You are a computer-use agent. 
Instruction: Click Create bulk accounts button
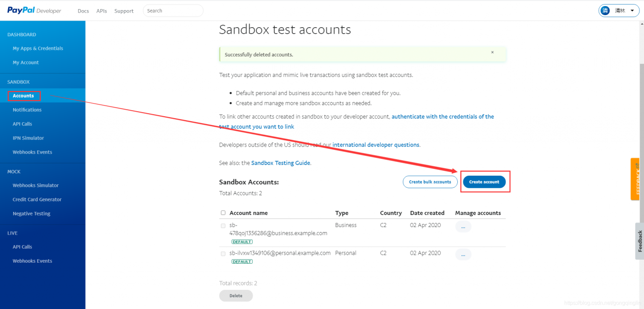[x=430, y=182]
